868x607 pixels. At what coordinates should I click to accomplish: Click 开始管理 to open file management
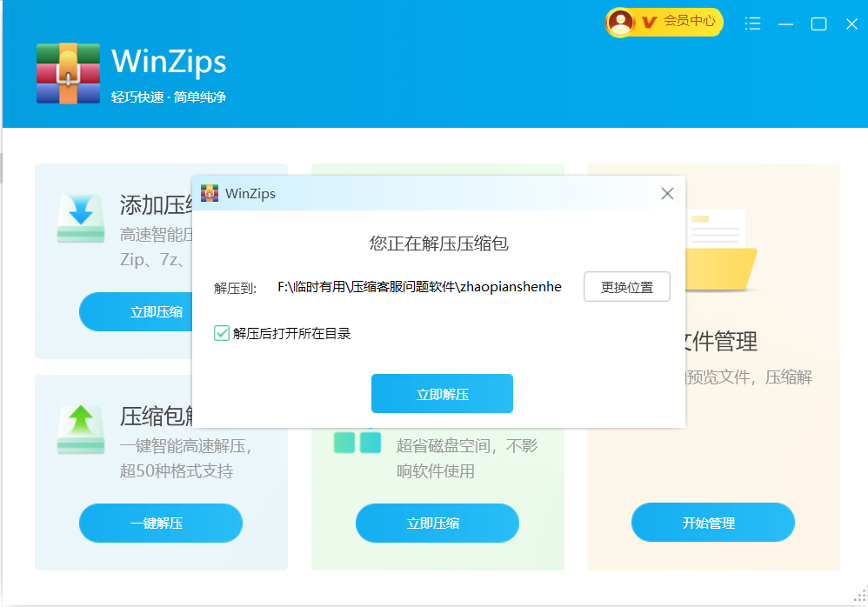pos(712,522)
